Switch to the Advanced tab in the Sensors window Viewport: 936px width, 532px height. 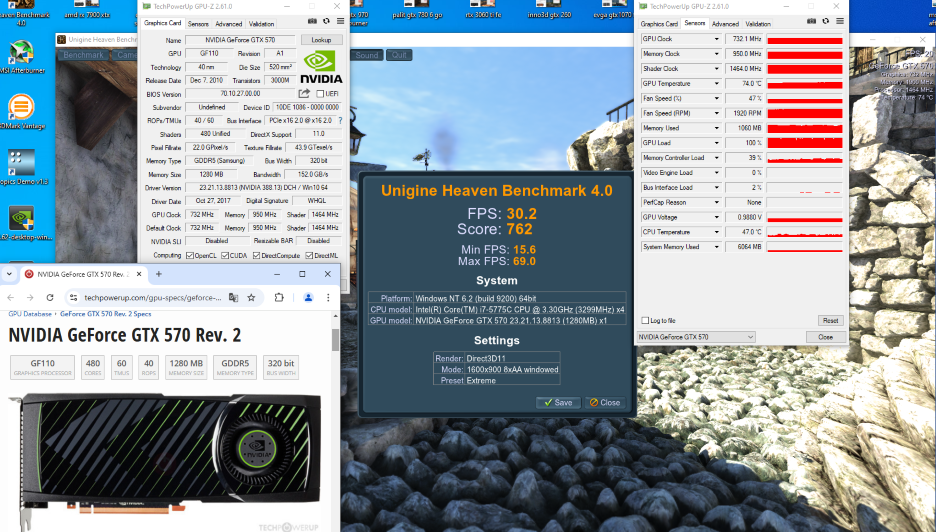click(x=725, y=23)
